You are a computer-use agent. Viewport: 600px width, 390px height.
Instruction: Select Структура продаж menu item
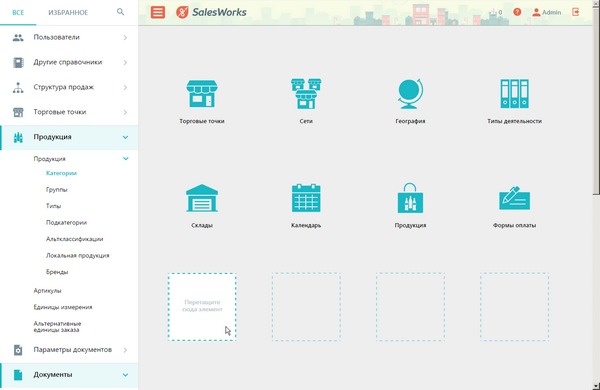[69, 87]
